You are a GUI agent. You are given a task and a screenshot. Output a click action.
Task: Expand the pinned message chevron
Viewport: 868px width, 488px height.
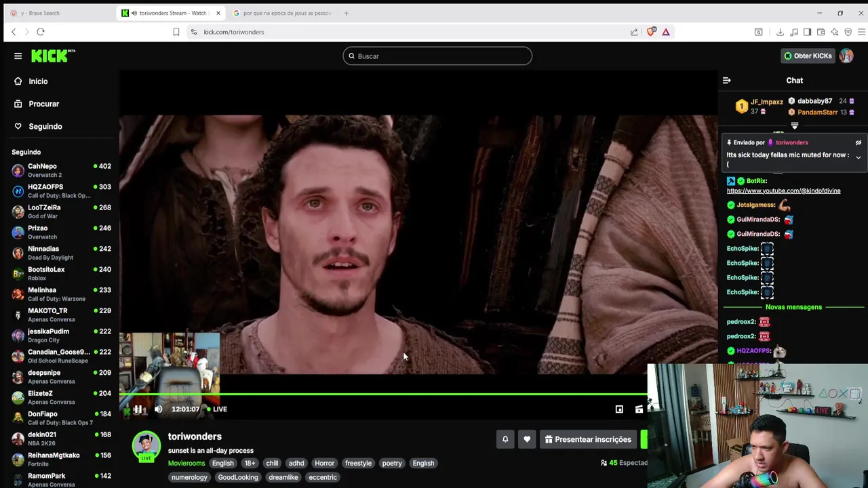coord(858,157)
